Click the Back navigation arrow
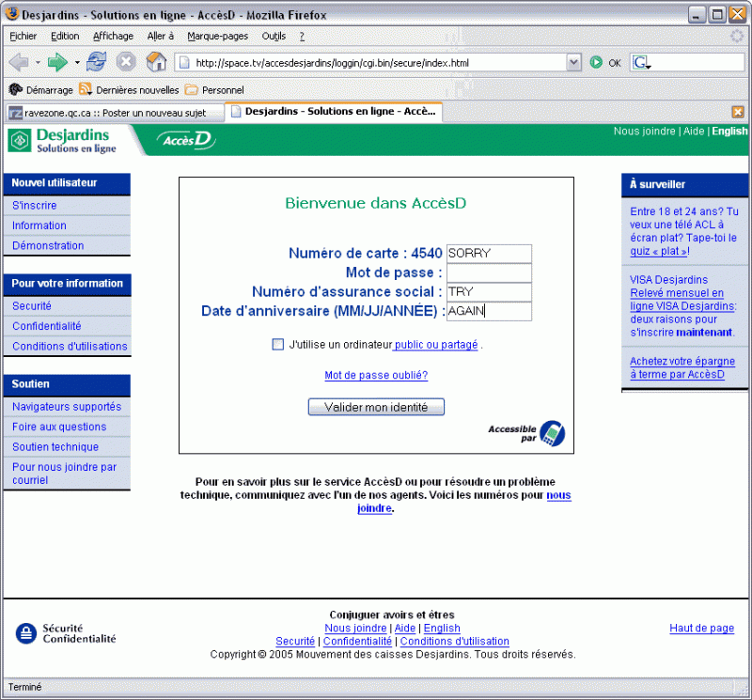Viewport: 752px width, 700px height. coord(19,62)
